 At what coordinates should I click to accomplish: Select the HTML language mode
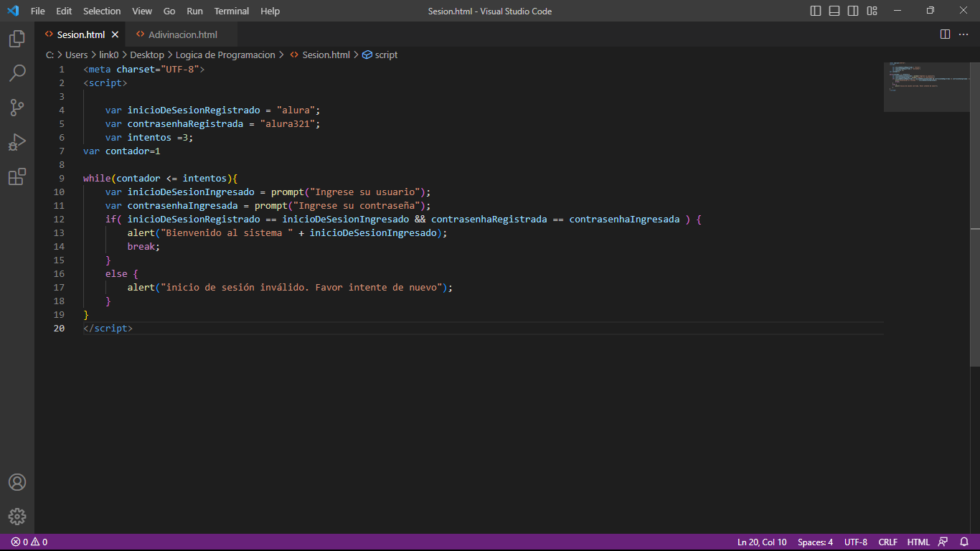click(x=918, y=542)
